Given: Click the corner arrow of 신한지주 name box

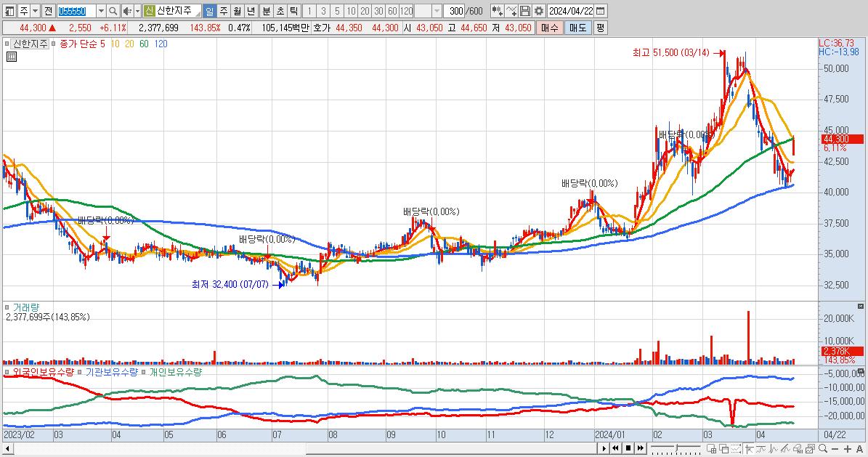Looking at the screenshot, I should (x=198, y=13).
